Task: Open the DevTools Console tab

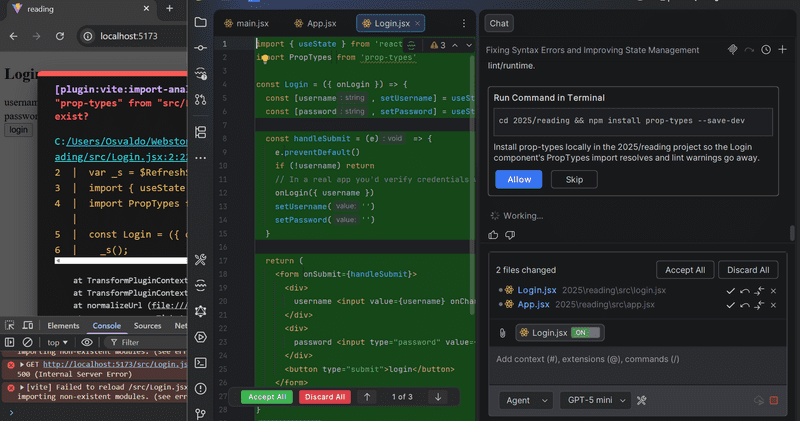Action: tap(107, 326)
